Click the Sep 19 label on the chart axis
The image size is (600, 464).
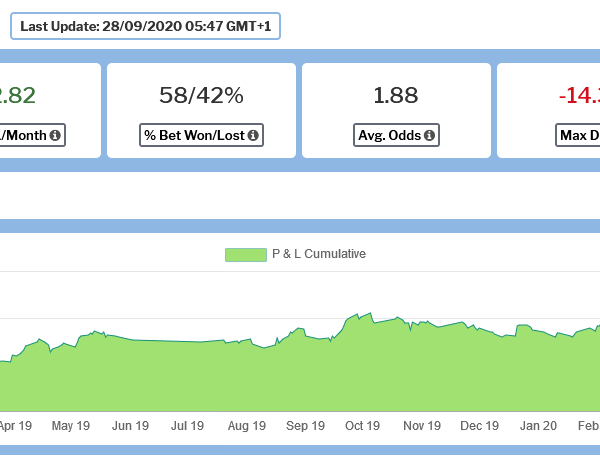(305, 426)
